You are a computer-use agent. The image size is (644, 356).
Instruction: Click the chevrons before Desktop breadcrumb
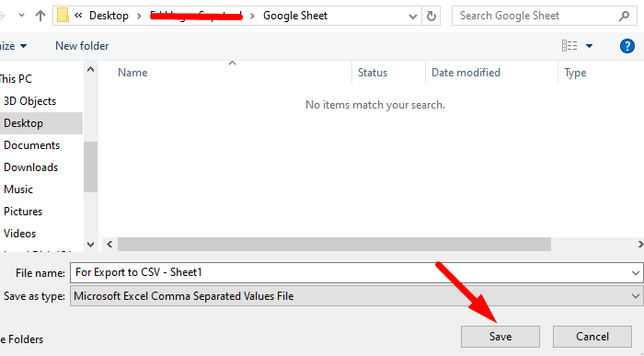[x=78, y=16]
